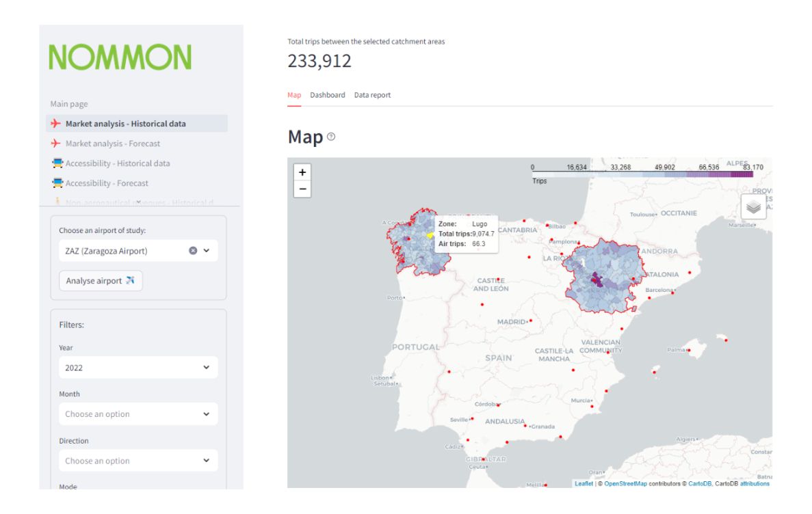Viewport: 812px width, 514px height.
Task: Open the Direction filter dropdown
Action: 138,461
